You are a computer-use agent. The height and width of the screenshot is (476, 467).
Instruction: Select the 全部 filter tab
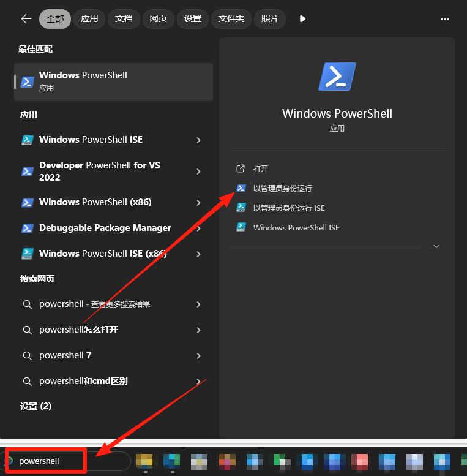pos(55,19)
